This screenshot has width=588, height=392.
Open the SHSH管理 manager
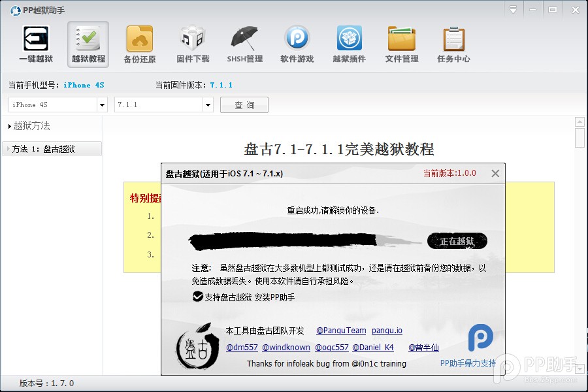(x=244, y=44)
